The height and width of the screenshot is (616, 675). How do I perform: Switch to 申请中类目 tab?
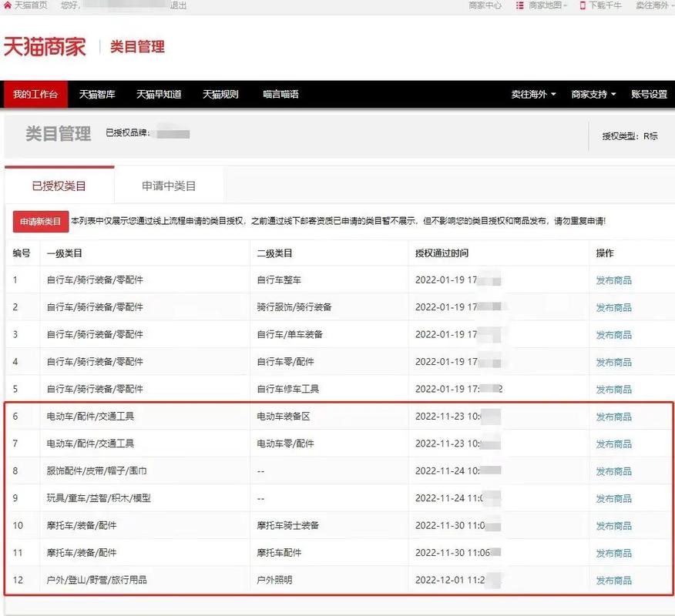(x=169, y=186)
